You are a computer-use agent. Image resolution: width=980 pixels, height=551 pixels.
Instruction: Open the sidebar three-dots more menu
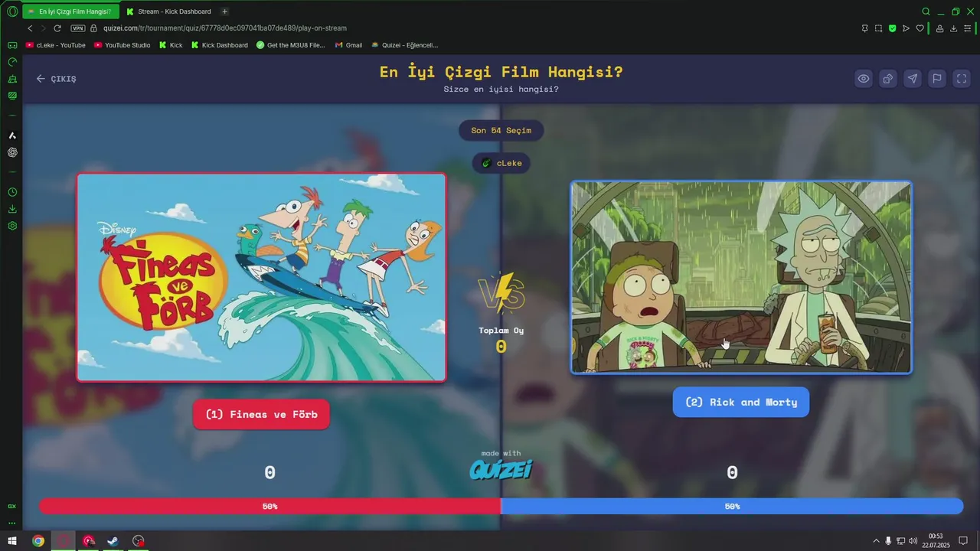[x=11, y=523]
